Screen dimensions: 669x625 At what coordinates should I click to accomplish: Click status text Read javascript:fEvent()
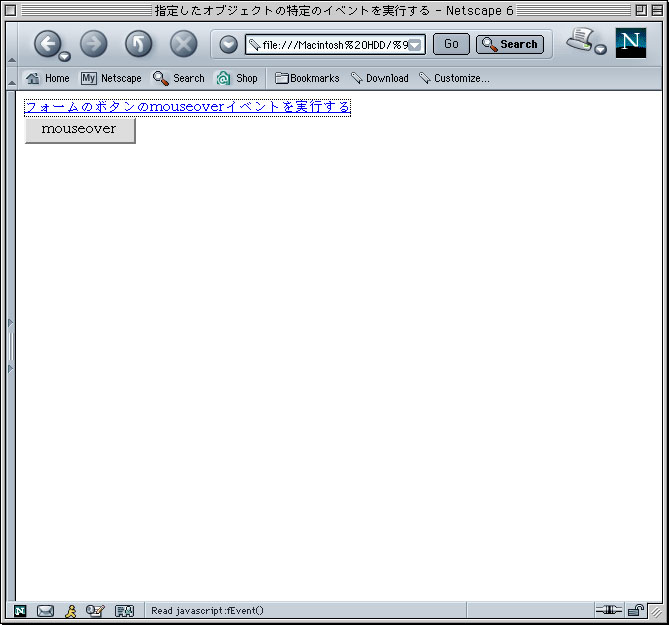click(207, 610)
